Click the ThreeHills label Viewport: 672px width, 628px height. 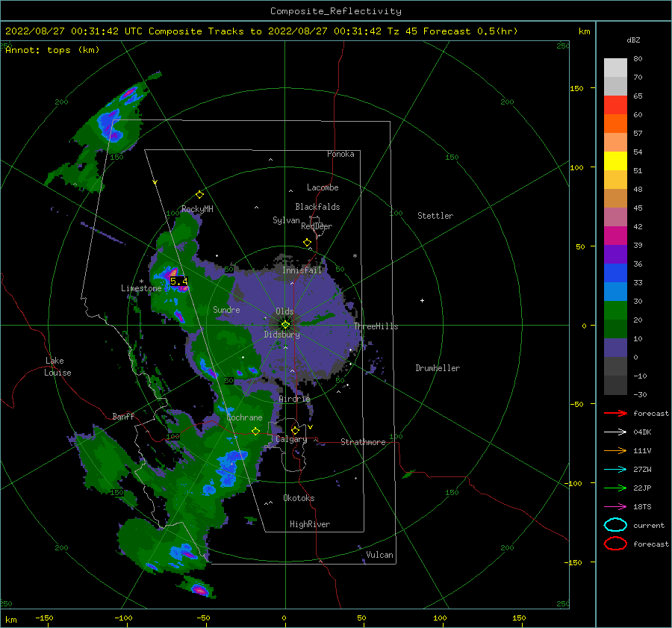coord(376,326)
